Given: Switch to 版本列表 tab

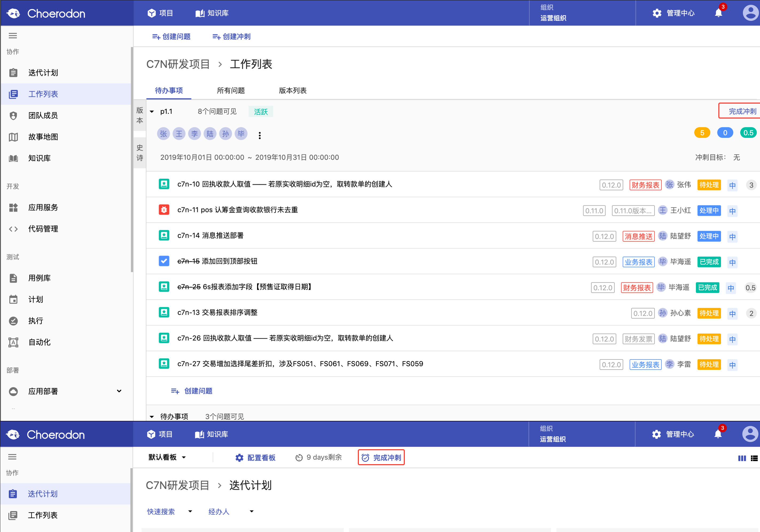Looking at the screenshot, I should (293, 90).
